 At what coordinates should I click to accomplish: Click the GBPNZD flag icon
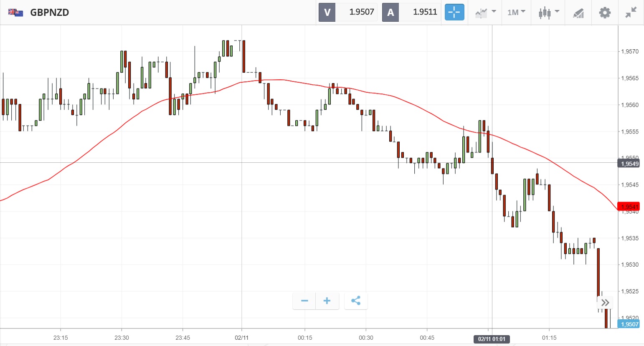pos(16,13)
